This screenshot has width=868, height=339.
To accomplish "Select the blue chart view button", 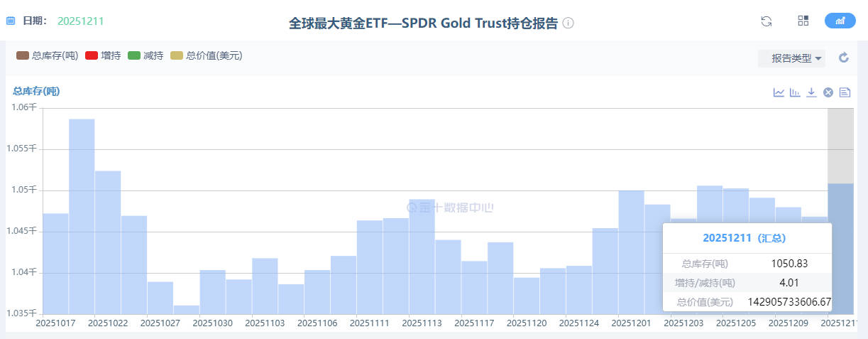I will (x=840, y=21).
